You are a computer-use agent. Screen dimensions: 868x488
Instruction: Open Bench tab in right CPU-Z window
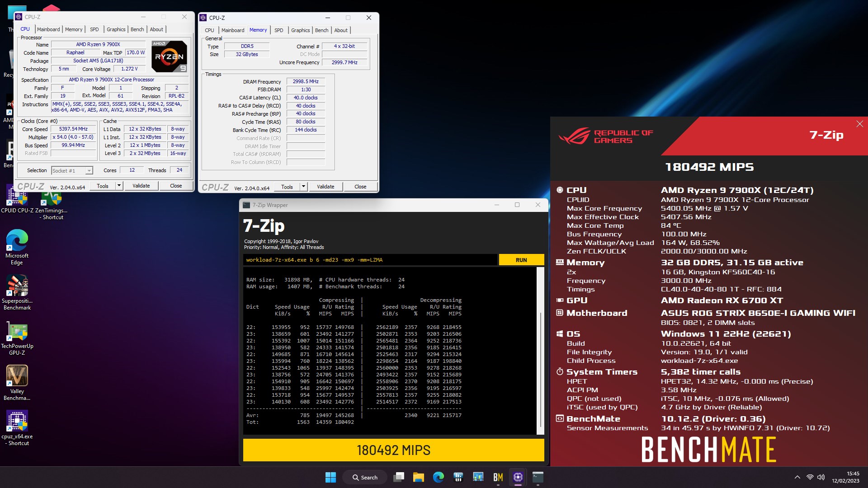[321, 30]
